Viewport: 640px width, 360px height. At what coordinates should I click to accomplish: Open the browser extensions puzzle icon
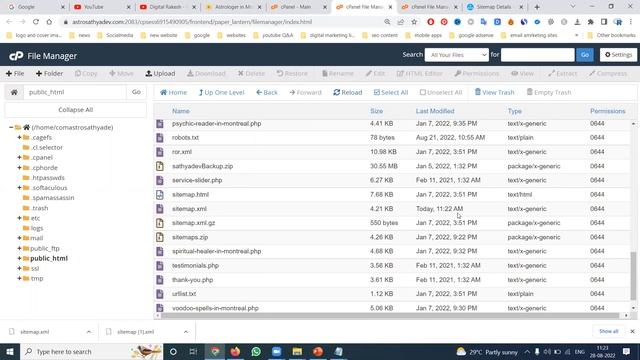pyautogui.click(x=591, y=22)
